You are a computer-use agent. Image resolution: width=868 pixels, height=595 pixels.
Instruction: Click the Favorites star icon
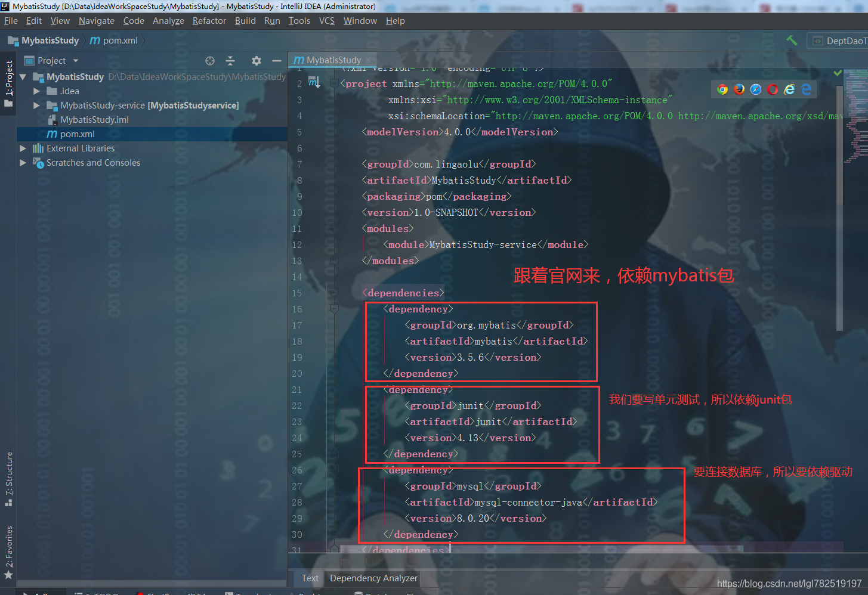pyautogui.click(x=8, y=575)
